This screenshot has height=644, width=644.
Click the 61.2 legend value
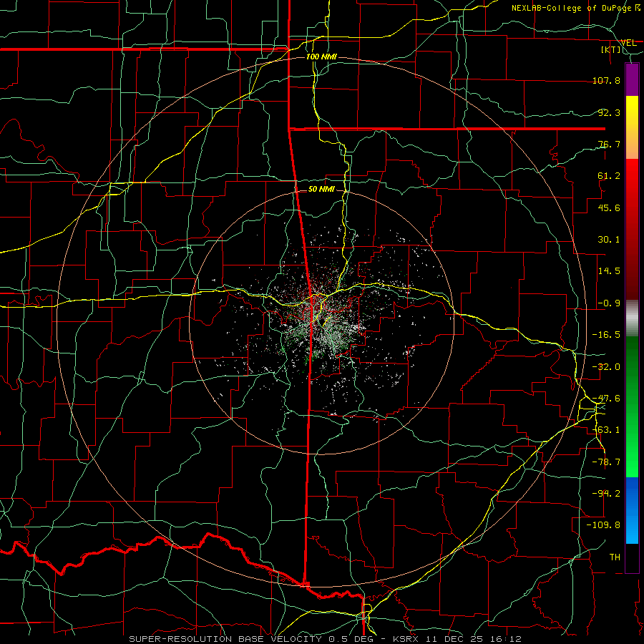pyautogui.click(x=609, y=176)
